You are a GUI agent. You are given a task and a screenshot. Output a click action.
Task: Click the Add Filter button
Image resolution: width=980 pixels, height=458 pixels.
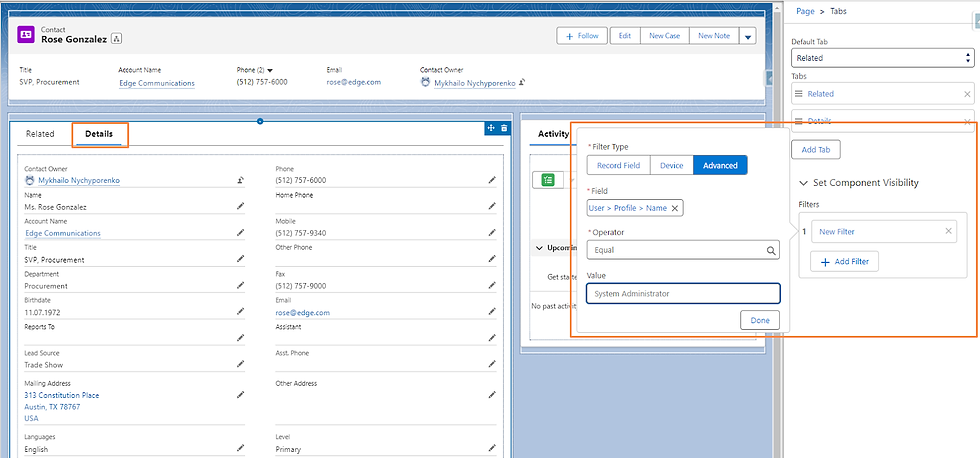(844, 262)
